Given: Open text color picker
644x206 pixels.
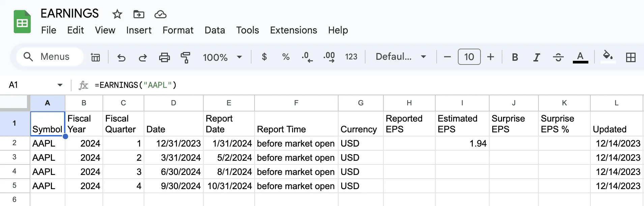Looking at the screenshot, I should [x=580, y=57].
